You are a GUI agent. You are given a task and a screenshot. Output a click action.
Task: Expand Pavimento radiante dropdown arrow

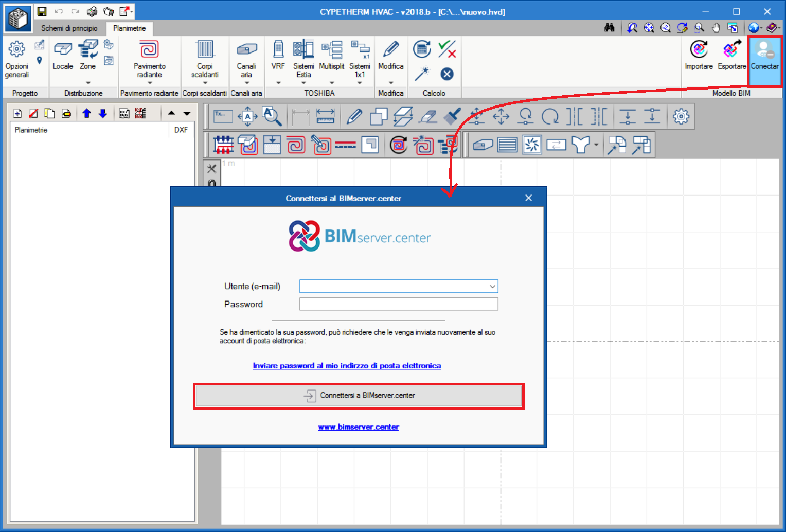pos(150,83)
